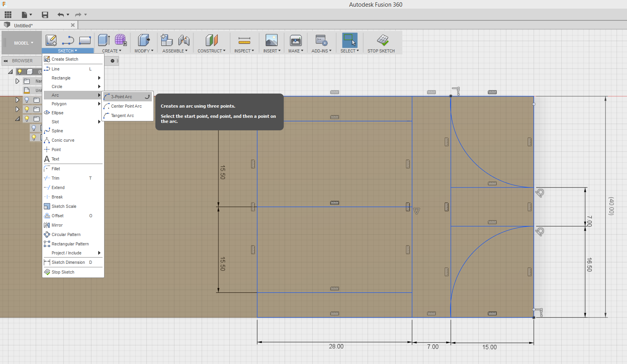Turn on dim lightbulb of collapsed folder row
The width and height of the screenshot is (627, 364).
tap(27, 100)
